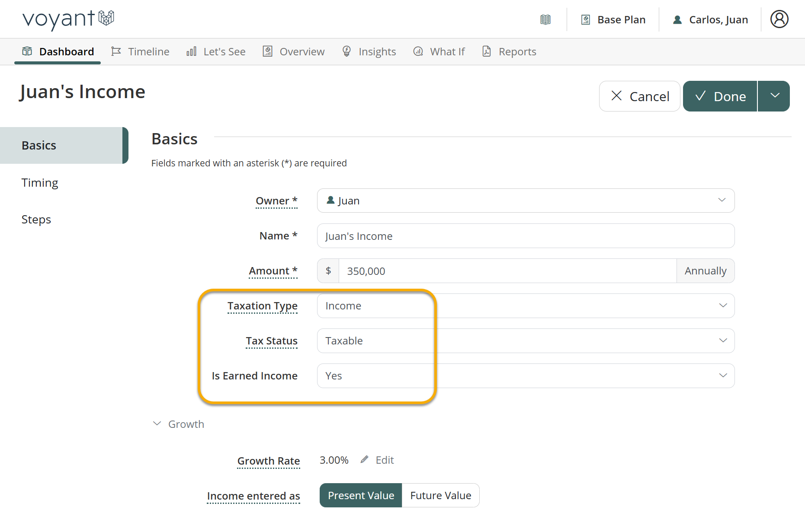The image size is (805, 532).
Task: Collapse the Growth section
Action: (x=157, y=424)
